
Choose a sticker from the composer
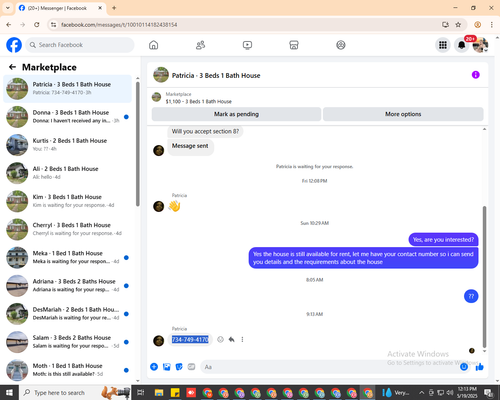179,367
